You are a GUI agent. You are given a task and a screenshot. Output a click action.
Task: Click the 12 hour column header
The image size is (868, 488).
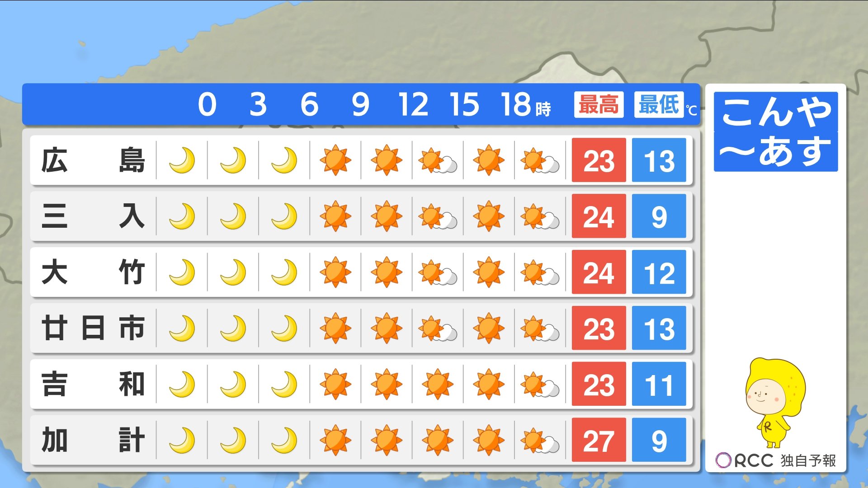coord(413,105)
